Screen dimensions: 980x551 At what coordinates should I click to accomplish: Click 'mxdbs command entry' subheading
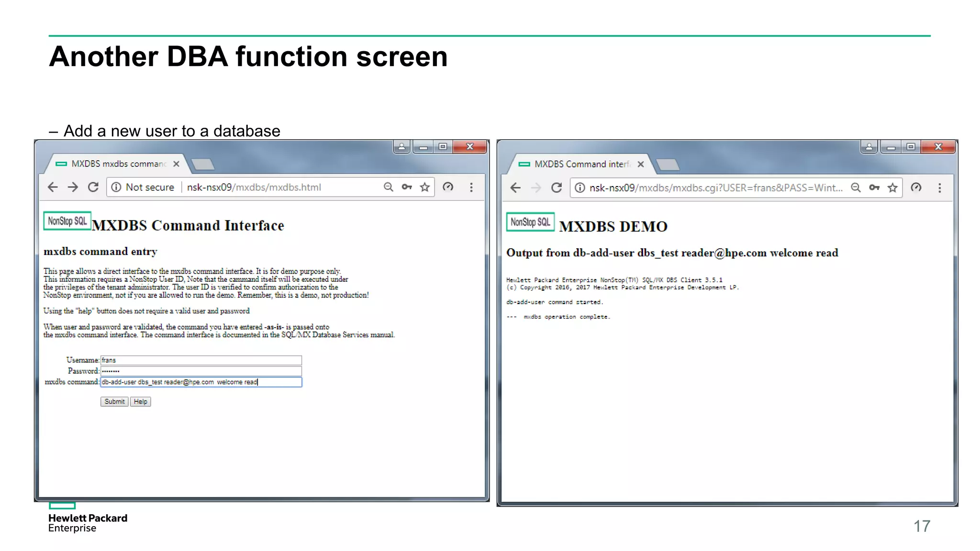point(100,252)
